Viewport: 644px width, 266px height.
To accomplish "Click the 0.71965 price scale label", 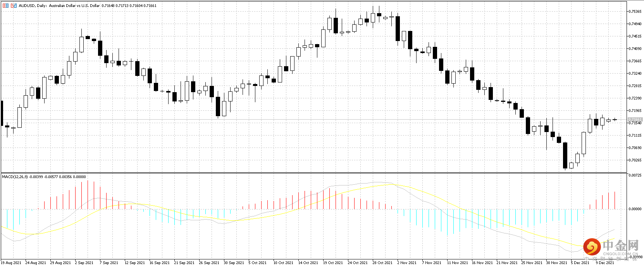I will click(635, 111).
